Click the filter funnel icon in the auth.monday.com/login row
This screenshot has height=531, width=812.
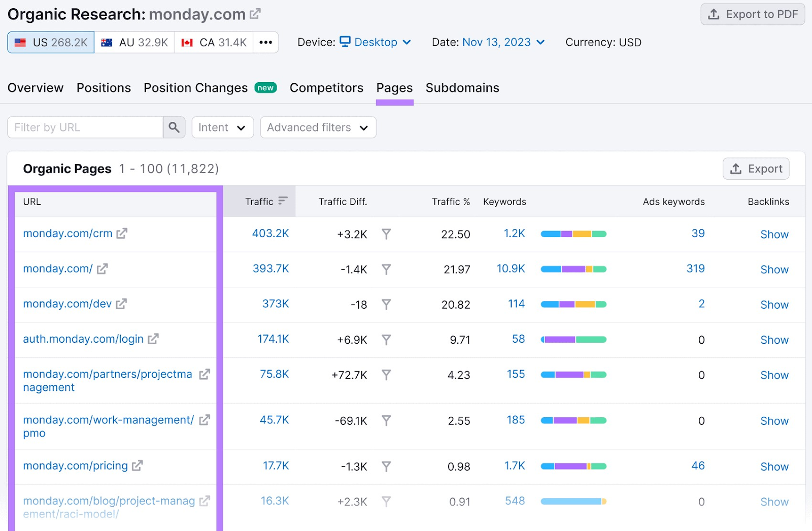point(386,340)
